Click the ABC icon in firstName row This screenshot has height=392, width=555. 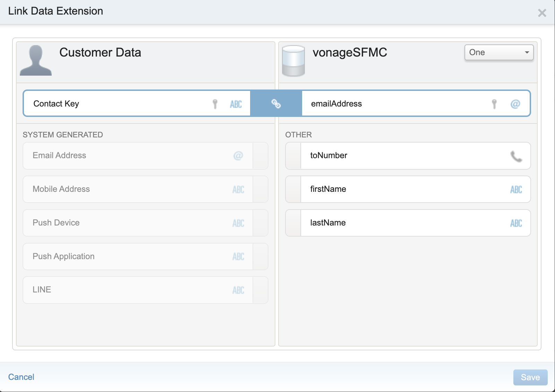[x=516, y=189]
